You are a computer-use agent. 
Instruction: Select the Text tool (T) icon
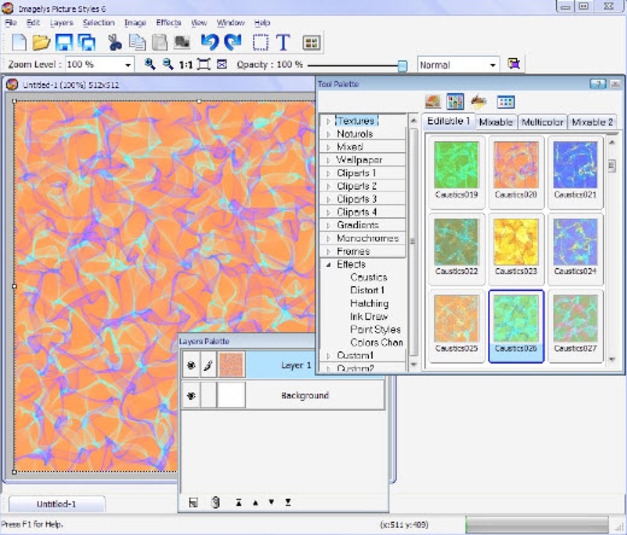click(283, 43)
